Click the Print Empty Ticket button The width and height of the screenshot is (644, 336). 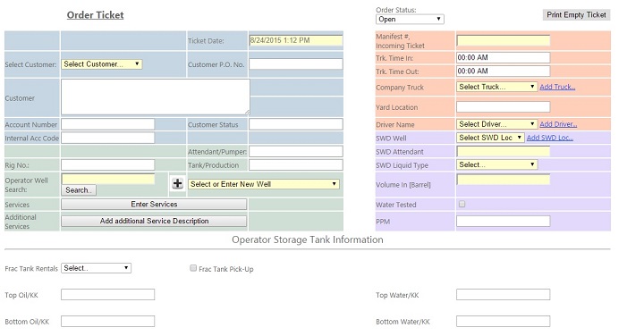tap(576, 15)
